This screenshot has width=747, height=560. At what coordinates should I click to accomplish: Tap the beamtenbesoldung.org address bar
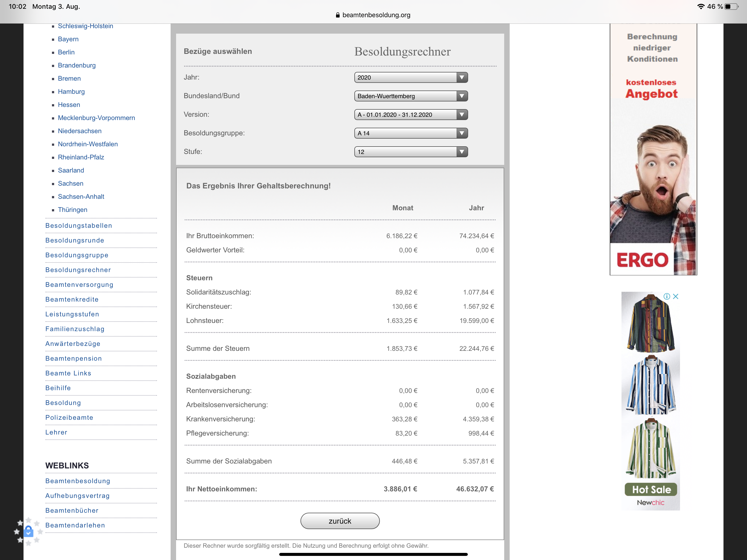pyautogui.click(x=376, y=15)
